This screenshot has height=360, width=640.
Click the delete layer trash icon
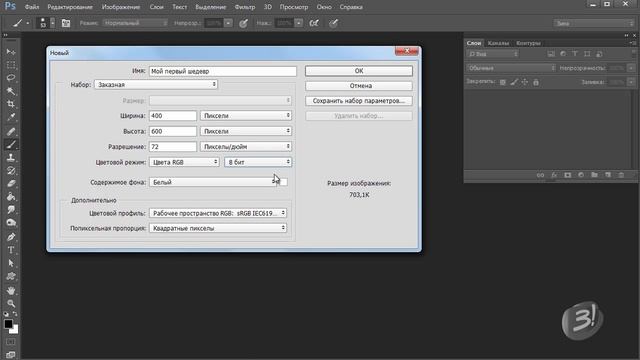[x=621, y=175]
